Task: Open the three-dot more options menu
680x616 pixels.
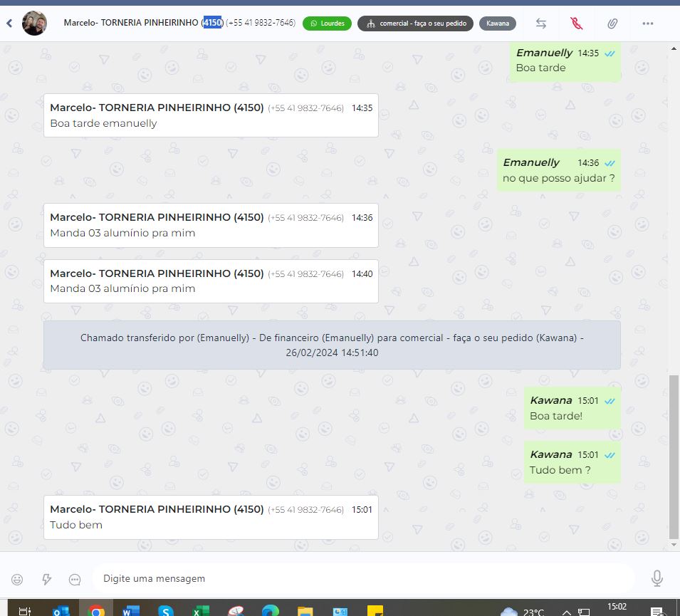Action: tap(647, 24)
